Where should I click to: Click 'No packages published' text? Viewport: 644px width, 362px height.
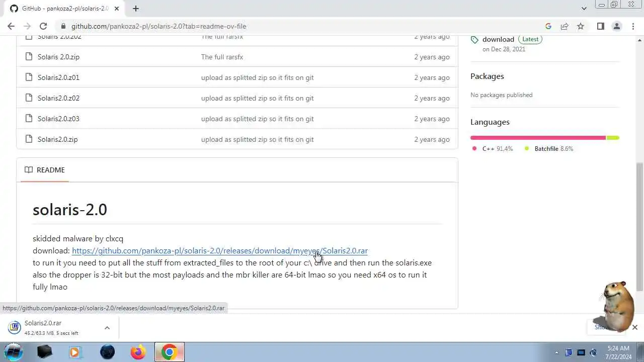(x=501, y=95)
